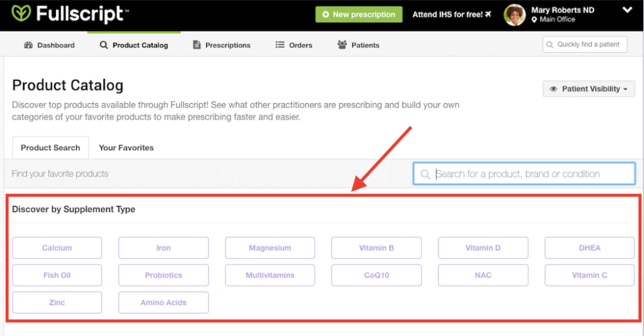This screenshot has height=336, width=644.
Task: Switch to the Product Search tab
Action: pos(50,148)
